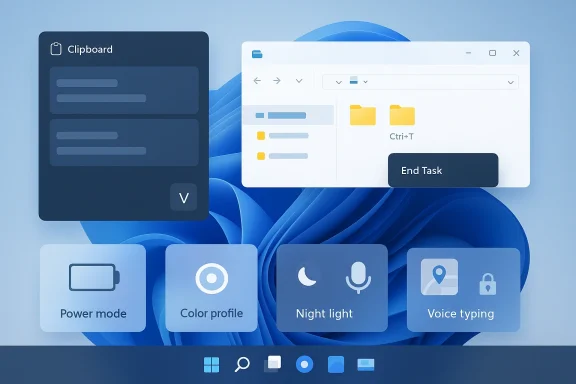Select the second clipboard history entry

pos(124,143)
